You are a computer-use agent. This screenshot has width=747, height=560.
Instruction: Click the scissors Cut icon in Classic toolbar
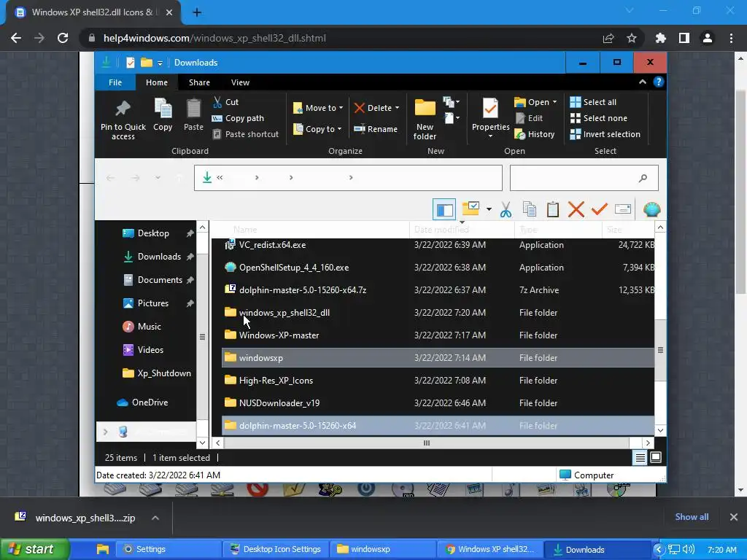[x=506, y=209]
